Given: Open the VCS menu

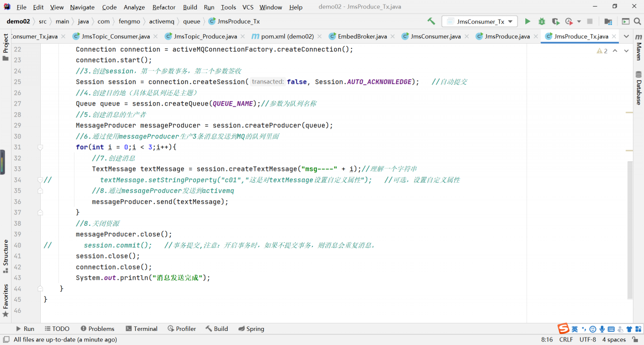Looking at the screenshot, I should (x=248, y=7).
